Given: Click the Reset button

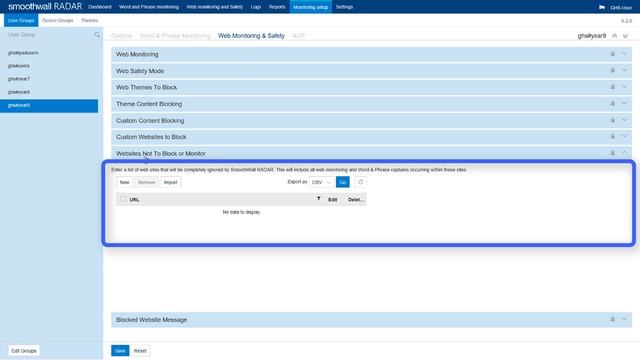Looking at the screenshot, I should 140,351.
